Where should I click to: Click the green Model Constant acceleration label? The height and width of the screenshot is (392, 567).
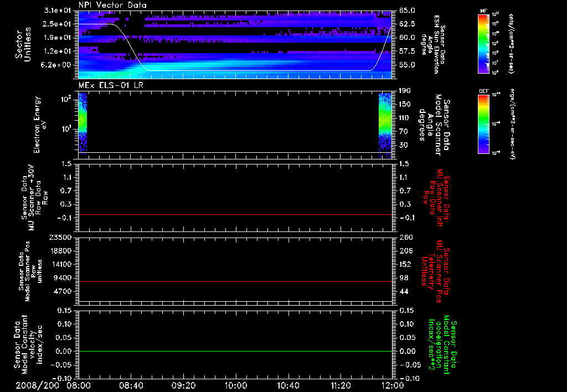point(442,346)
